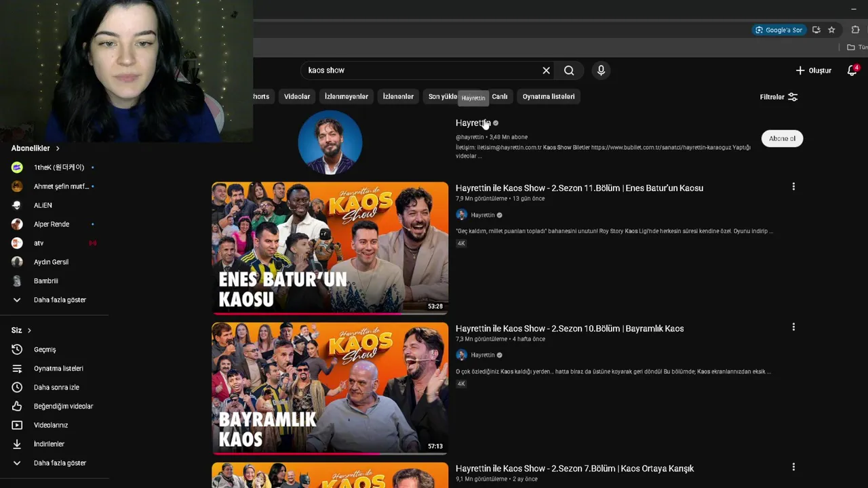The width and height of the screenshot is (868, 488).
Task: Select the İzlenmeyenler filter chip
Action: click(x=347, y=97)
